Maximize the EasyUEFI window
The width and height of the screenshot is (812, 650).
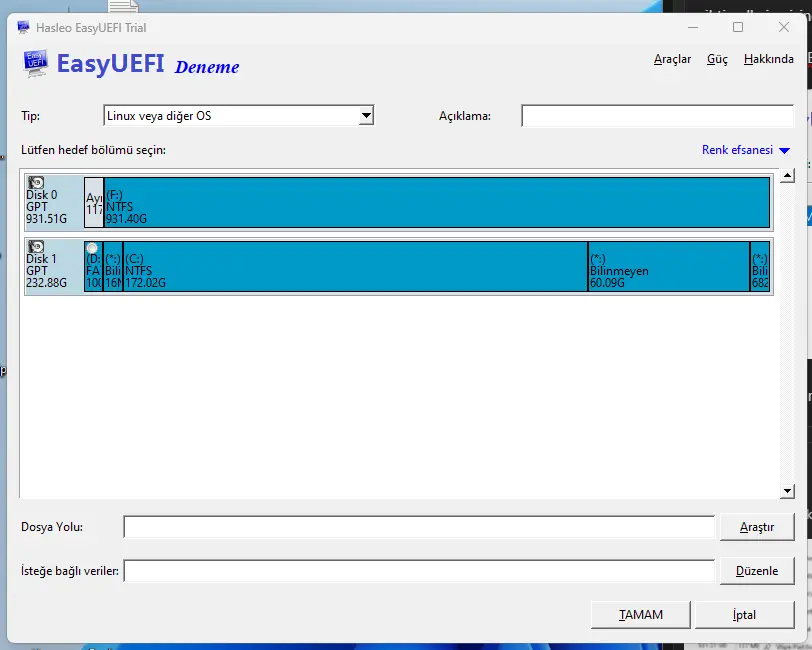(x=738, y=27)
